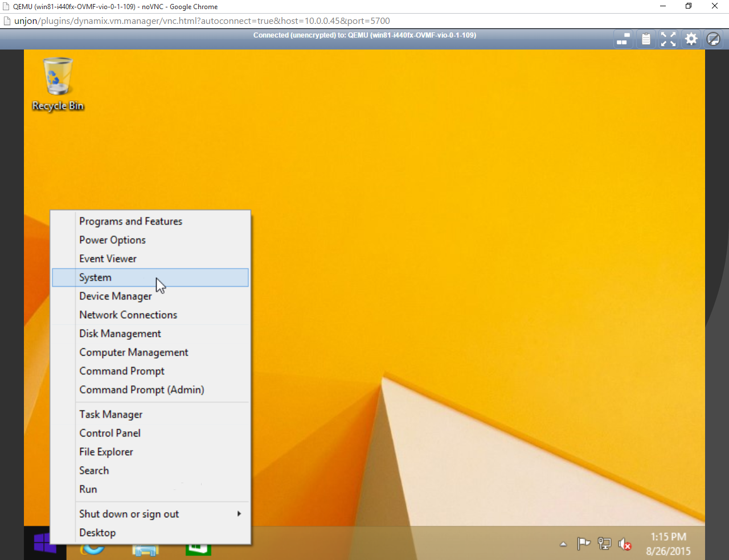Open the noVNC clipboard panel

pyautogui.click(x=646, y=39)
